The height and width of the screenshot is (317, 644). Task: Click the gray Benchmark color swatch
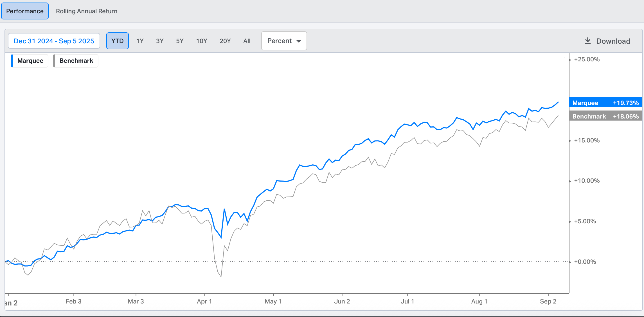point(54,61)
